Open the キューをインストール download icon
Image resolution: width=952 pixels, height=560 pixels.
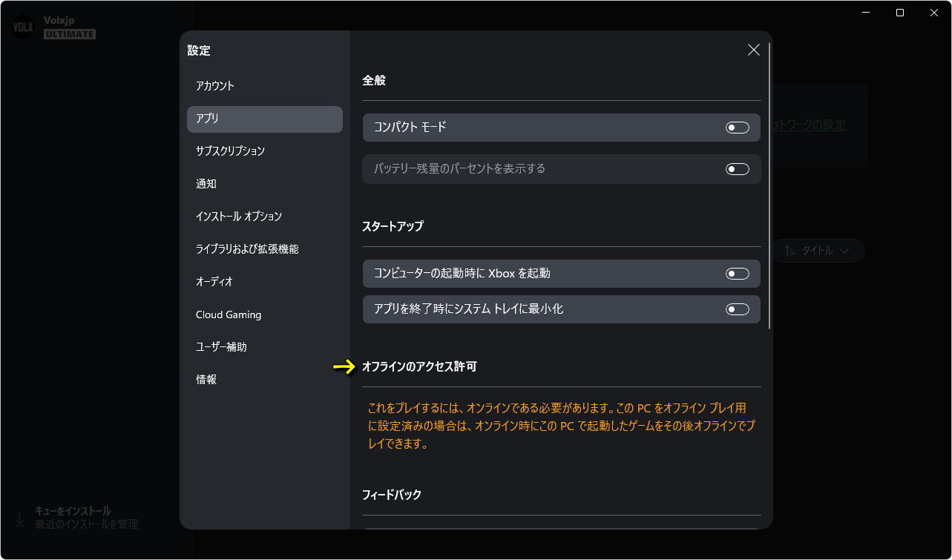coord(20,517)
